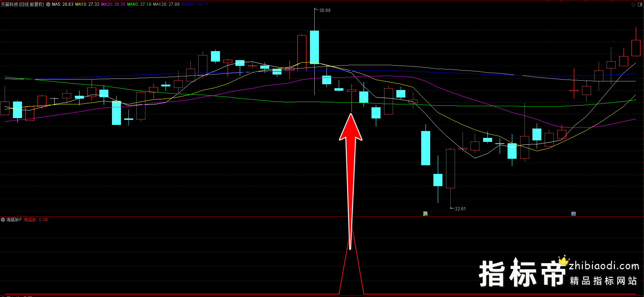Click the green 跌 event marker
The width and height of the screenshot is (644, 297).
click(425, 214)
